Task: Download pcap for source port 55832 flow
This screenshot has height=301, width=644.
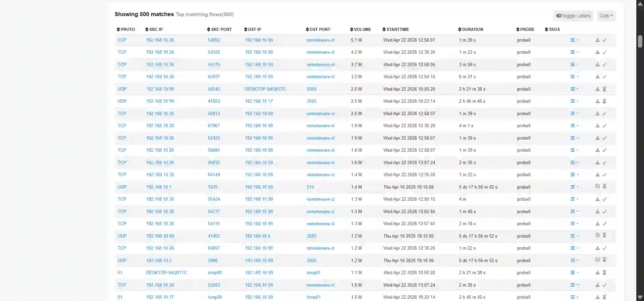Action: tap(597, 162)
